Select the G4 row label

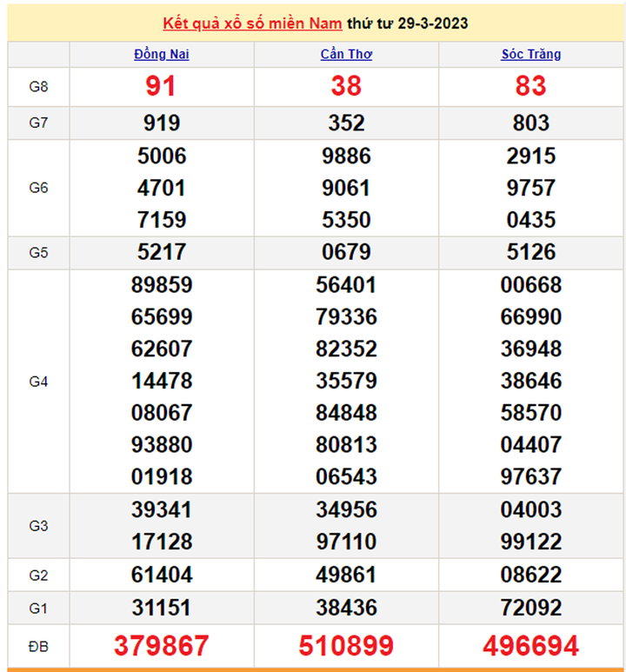[x=38, y=381]
